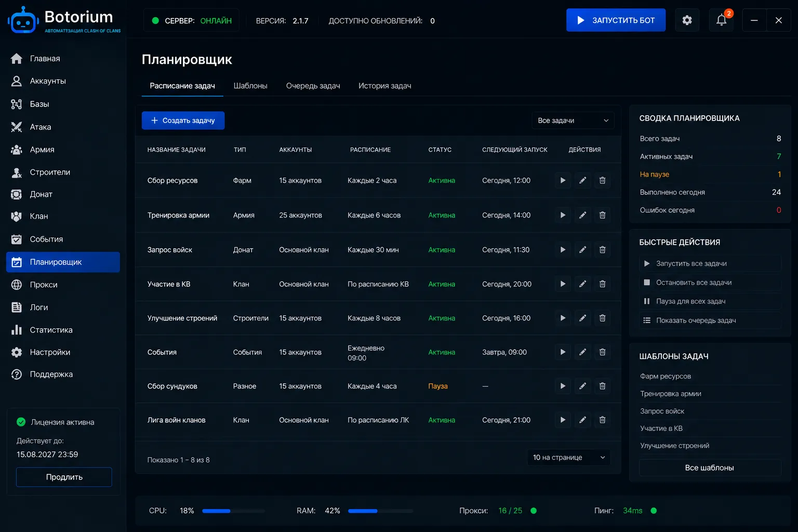Open the Атака section in sidebar
The width and height of the screenshot is (798, 532).
pos(63,127)
